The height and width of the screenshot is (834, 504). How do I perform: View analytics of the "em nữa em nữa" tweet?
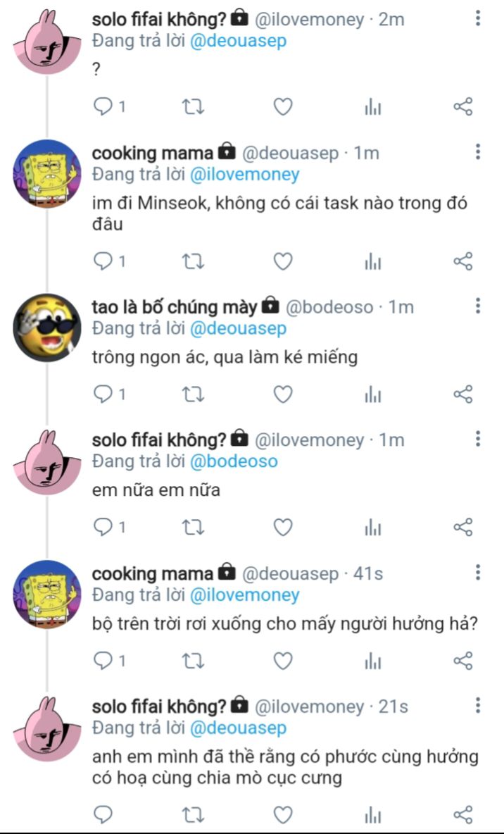point(373,527)
